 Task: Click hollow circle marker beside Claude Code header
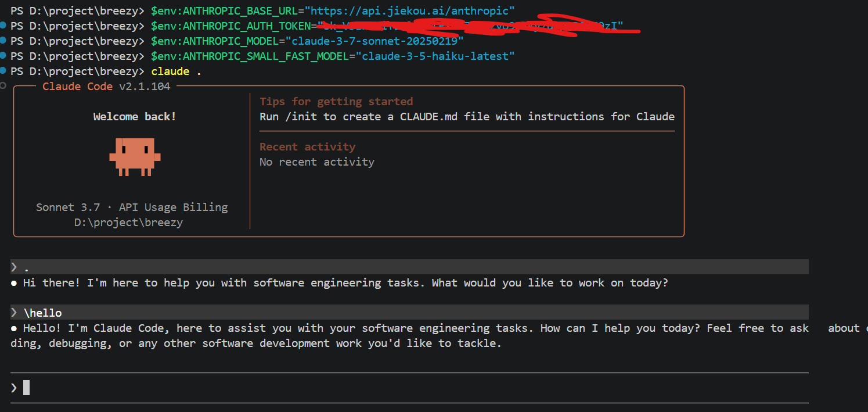click(x=3, y=86)
